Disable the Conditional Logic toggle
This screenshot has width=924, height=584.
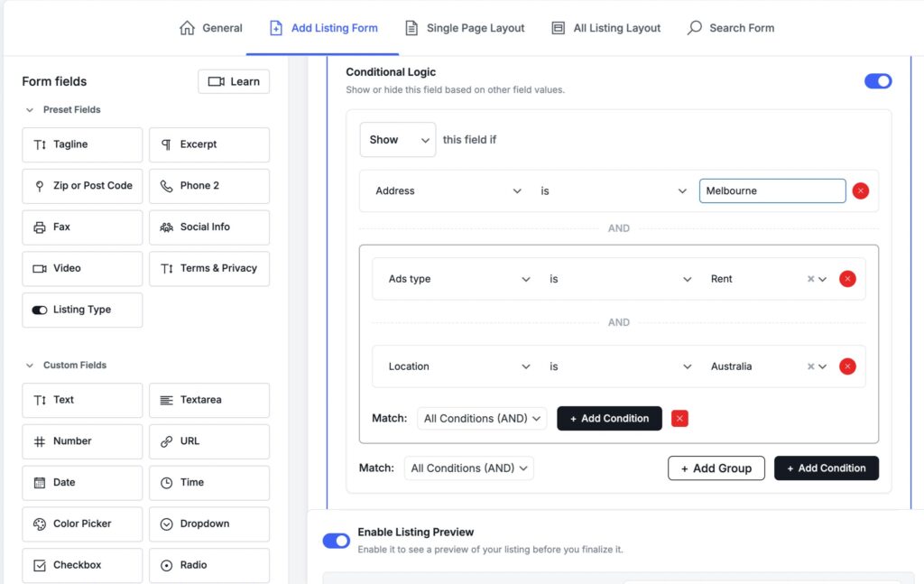877,81
